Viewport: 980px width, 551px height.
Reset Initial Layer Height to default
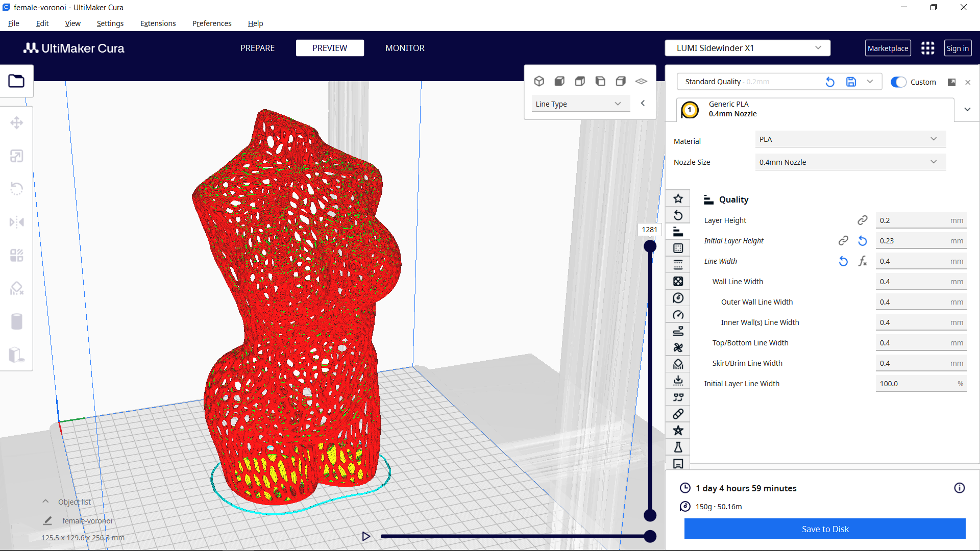[862, 240]
